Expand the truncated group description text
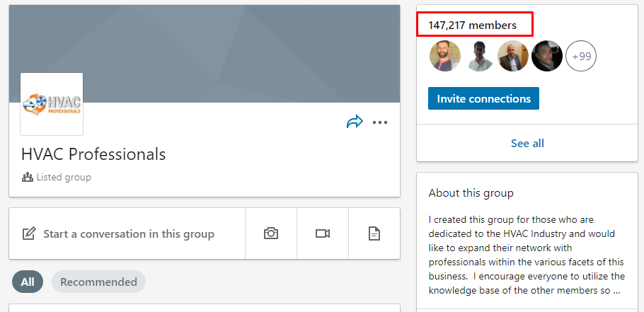 [x=616, y=291]
